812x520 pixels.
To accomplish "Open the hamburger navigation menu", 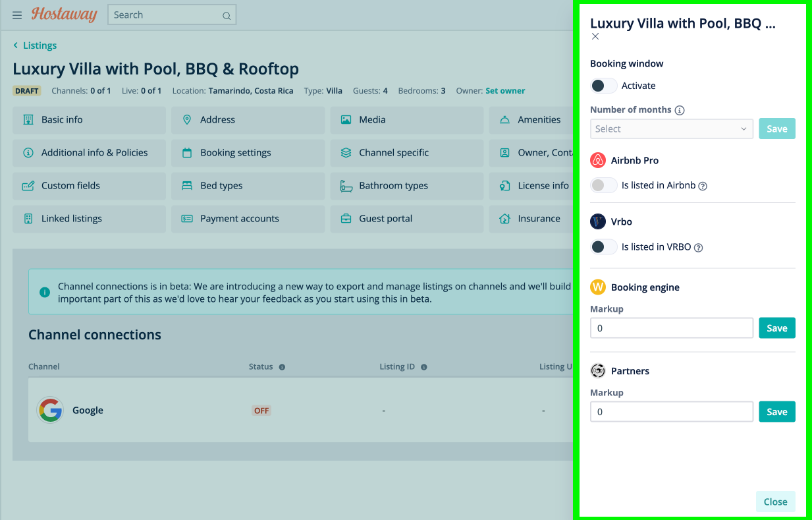I will tap(17, 15).
